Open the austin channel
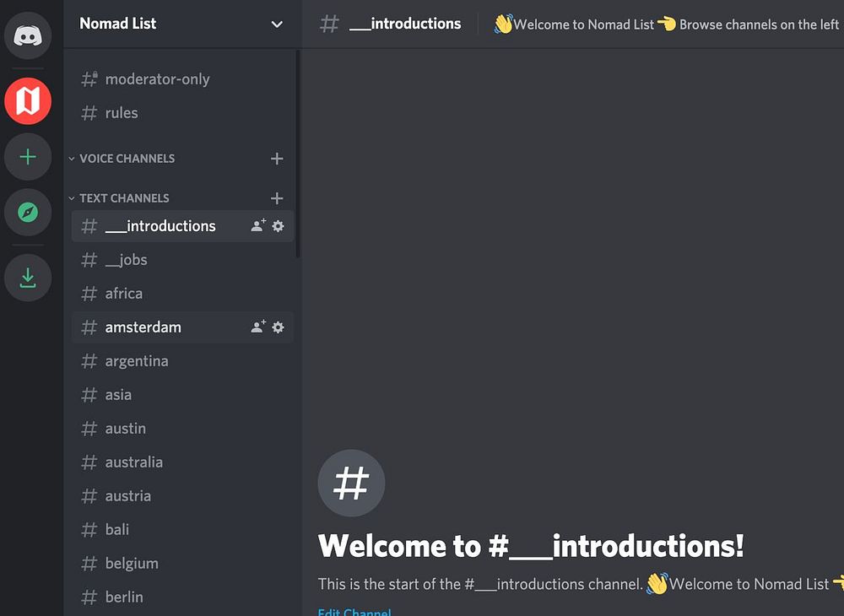Screen dimensions: 844x616 (182, 428)
